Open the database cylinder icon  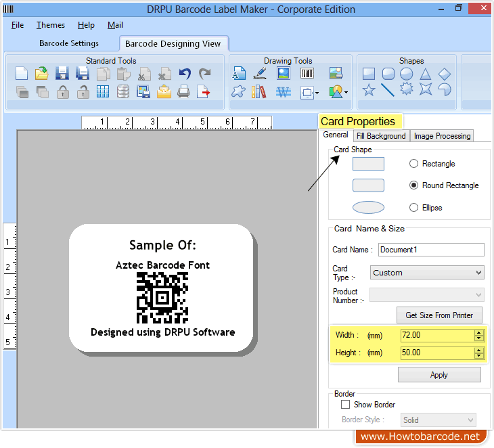click(123, 91)
